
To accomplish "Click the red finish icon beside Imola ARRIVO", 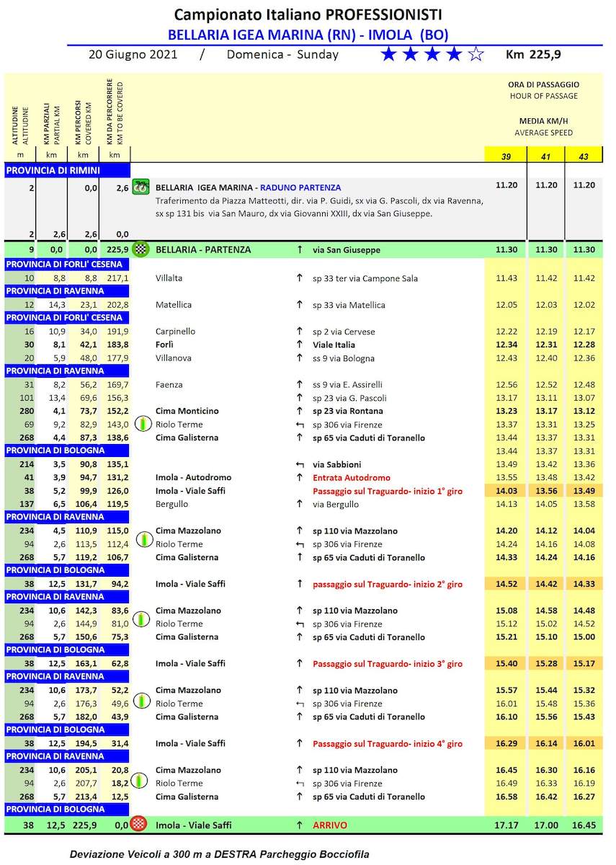I will 141,825.
